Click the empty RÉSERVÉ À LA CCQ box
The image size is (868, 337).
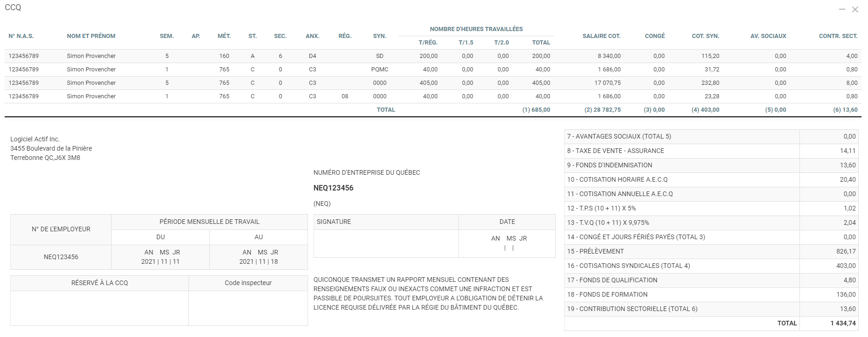coord(99,308)
